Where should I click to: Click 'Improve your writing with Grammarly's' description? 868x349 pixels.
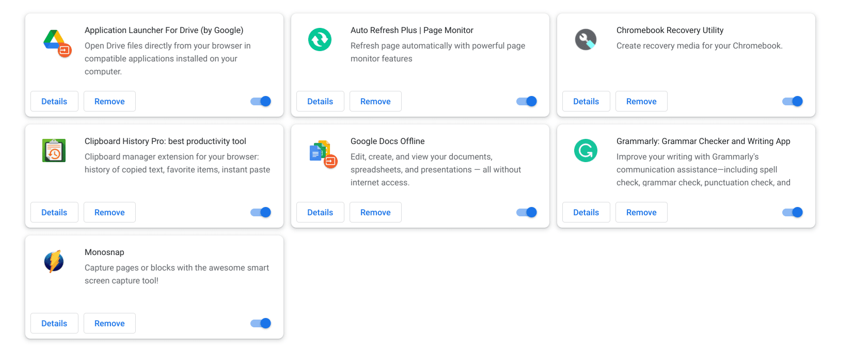point(703,170)
